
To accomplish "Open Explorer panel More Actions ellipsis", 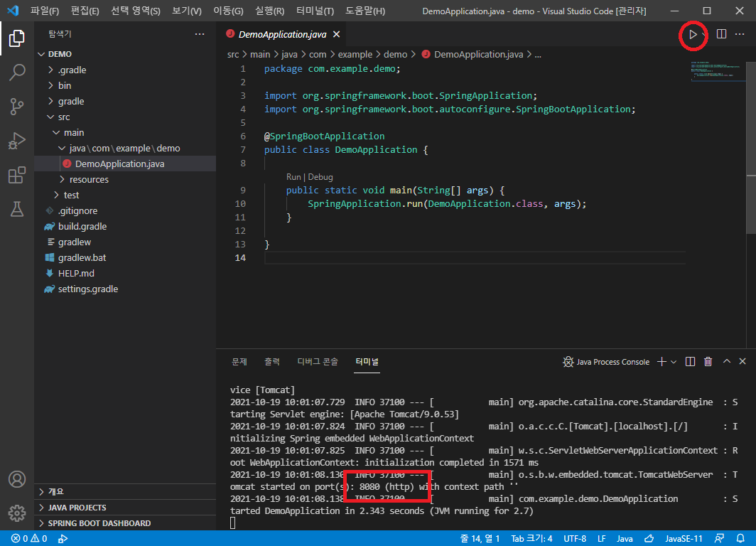I will [x=200, y=34].
